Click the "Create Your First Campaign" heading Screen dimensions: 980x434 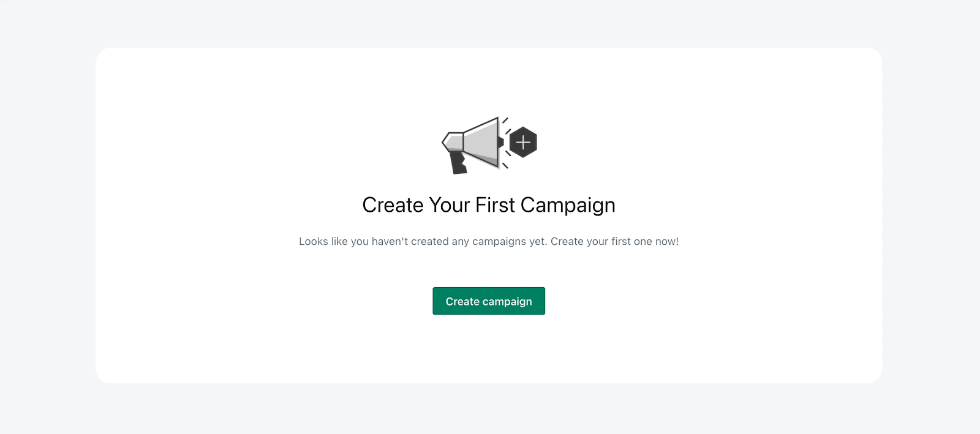[x=489, y=205]
